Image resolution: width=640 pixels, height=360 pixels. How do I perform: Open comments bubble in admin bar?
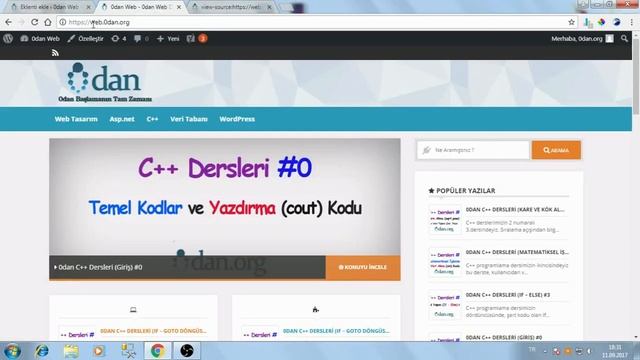(141, 38)
